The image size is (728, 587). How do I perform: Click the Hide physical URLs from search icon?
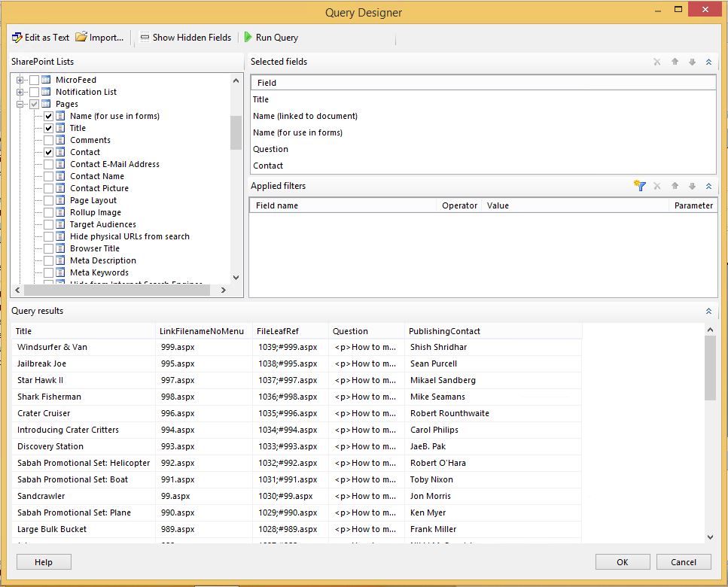click(x=60, y=236)
